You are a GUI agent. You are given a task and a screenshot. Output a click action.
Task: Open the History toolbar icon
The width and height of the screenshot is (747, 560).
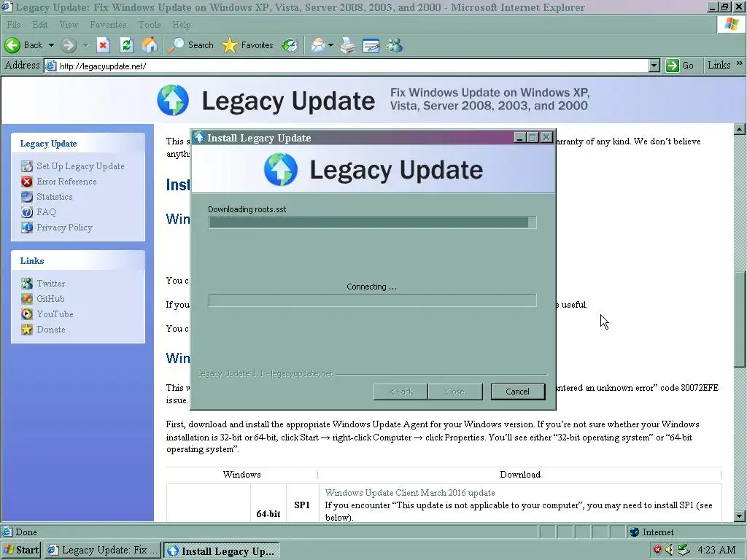click(x=290, y=45)
